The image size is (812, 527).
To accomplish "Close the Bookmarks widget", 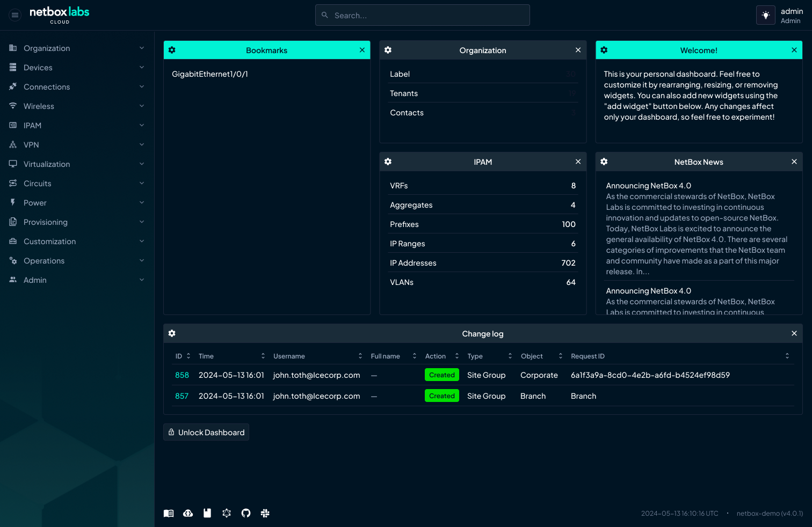I will pyautogui.click(x=362, y=50).
